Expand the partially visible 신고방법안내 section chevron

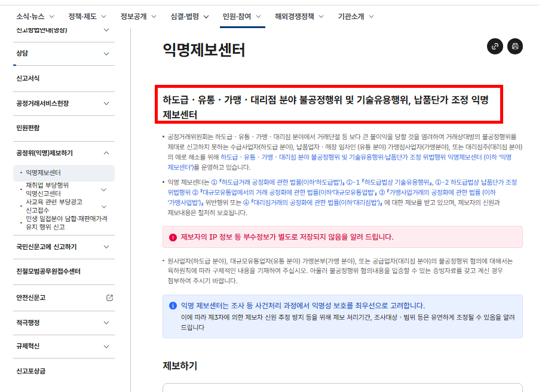(106, 30)
